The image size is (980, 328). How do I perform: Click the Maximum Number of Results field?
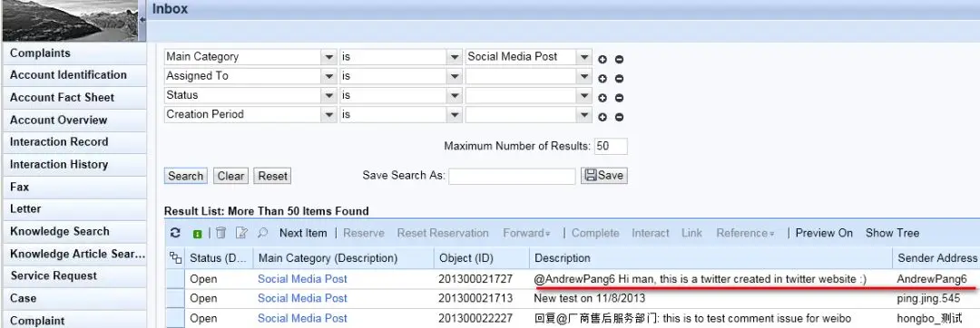(x=611, y=147)
